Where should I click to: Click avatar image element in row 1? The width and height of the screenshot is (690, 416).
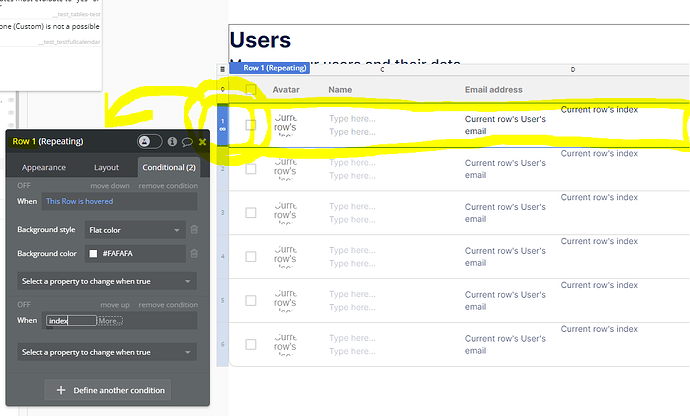pos(285,125)
